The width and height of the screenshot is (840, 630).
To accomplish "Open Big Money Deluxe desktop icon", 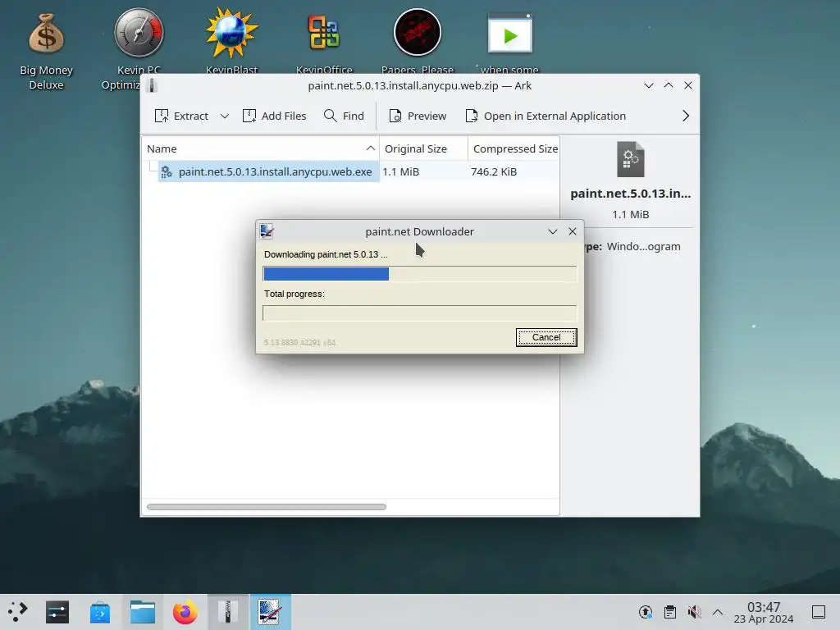I will [46, 51].
